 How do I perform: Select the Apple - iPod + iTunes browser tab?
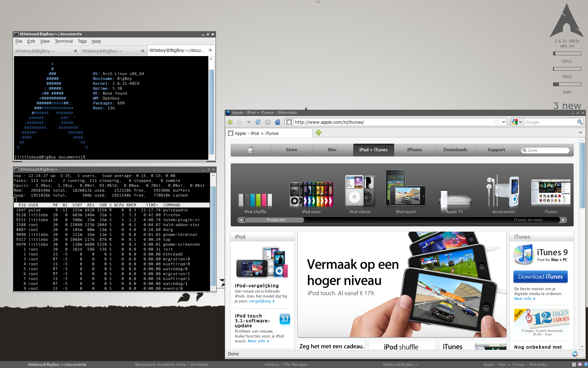(269, 133)
